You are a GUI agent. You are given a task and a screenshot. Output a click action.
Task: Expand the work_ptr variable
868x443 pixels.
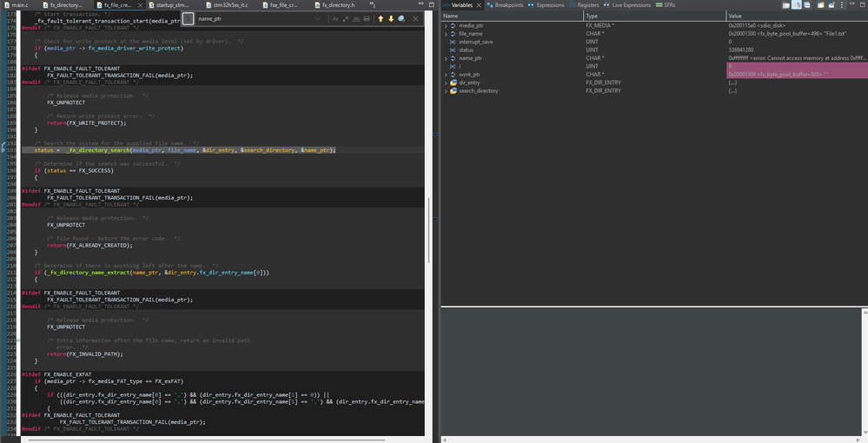point(446,74)
